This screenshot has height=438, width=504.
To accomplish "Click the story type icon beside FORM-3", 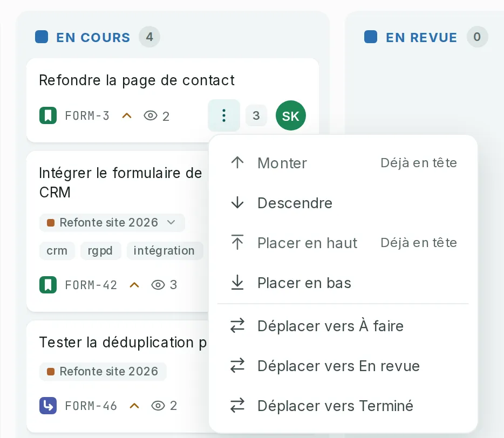I will pos(48,115).
